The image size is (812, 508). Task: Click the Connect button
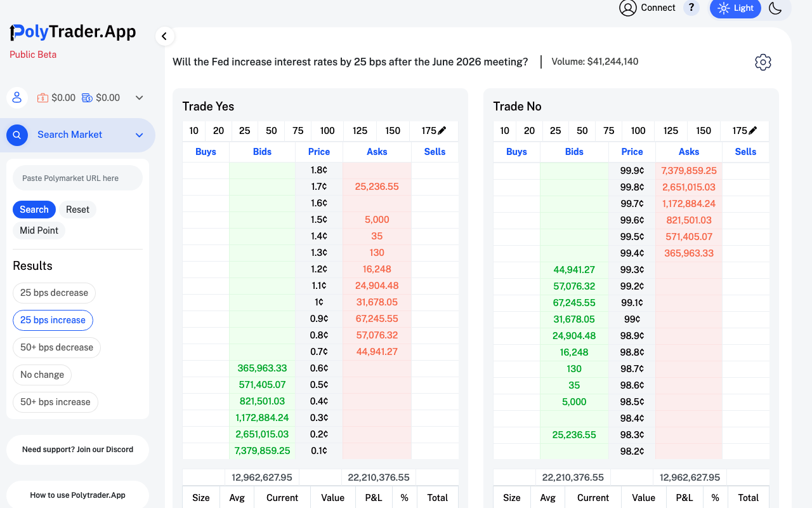tap(658, 8)
